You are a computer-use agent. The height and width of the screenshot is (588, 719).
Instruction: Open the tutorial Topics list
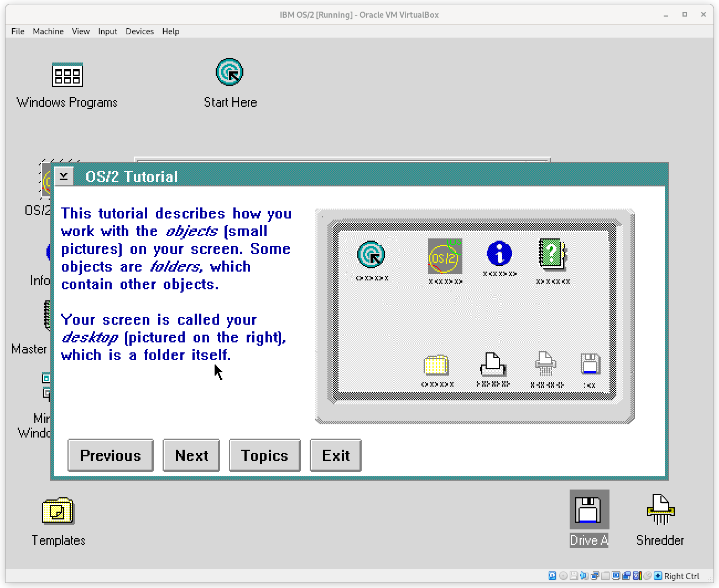[x=265, y=455]
